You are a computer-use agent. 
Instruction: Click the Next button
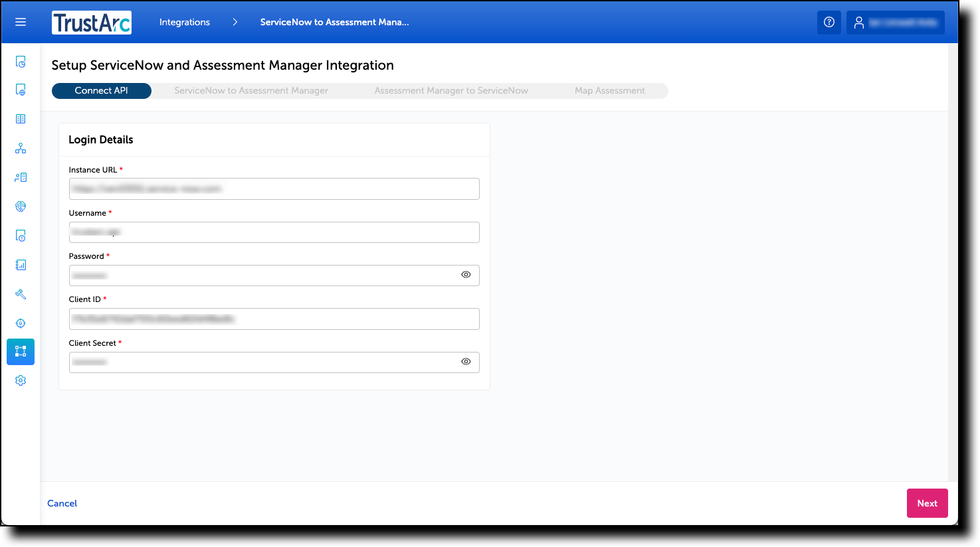[927, 503]
